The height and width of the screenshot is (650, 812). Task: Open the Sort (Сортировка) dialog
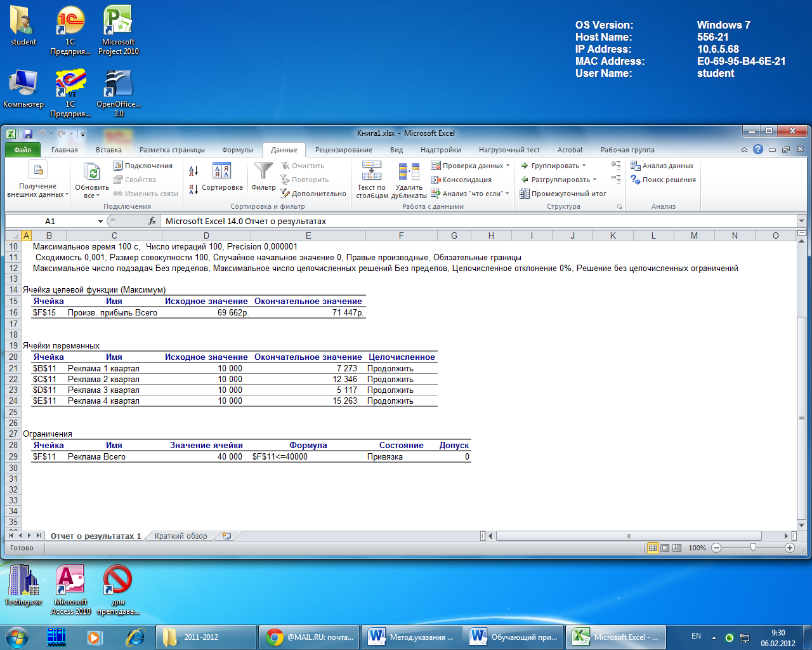click(222, 178)
